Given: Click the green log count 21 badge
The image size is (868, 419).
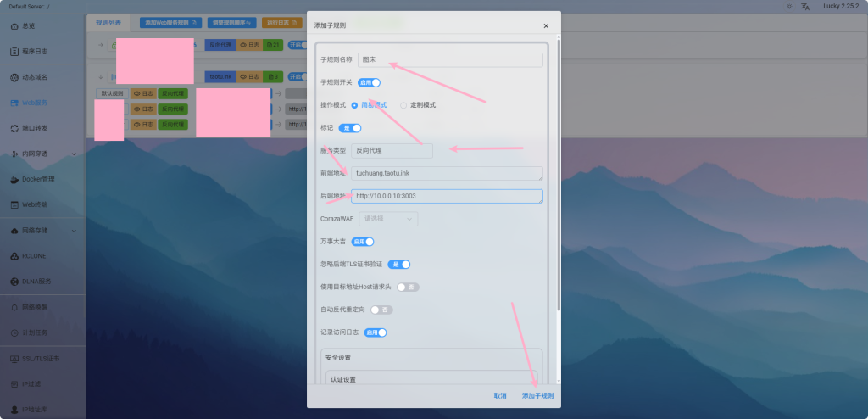Looking at the screenshot, I should coord(272,45).
